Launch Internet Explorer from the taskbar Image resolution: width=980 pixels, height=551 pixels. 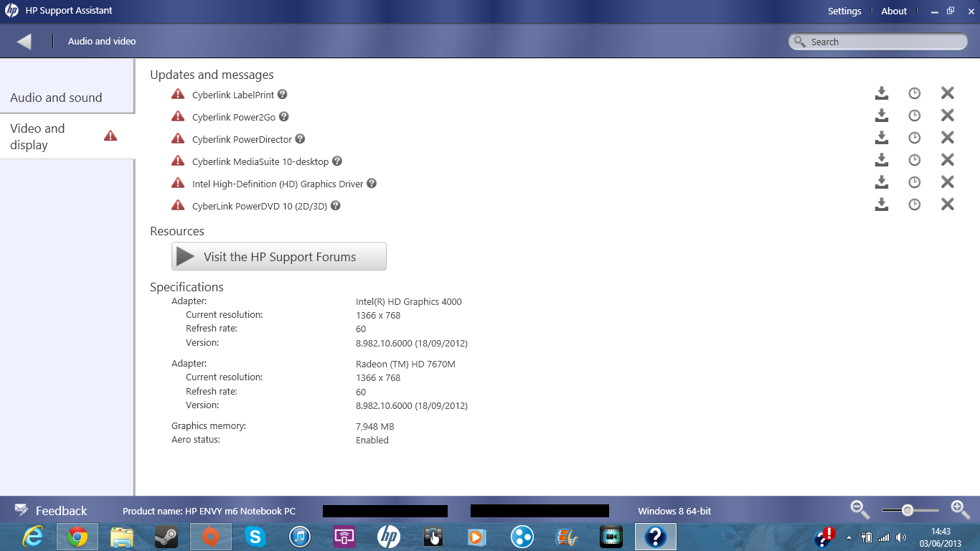coord(33,537)
